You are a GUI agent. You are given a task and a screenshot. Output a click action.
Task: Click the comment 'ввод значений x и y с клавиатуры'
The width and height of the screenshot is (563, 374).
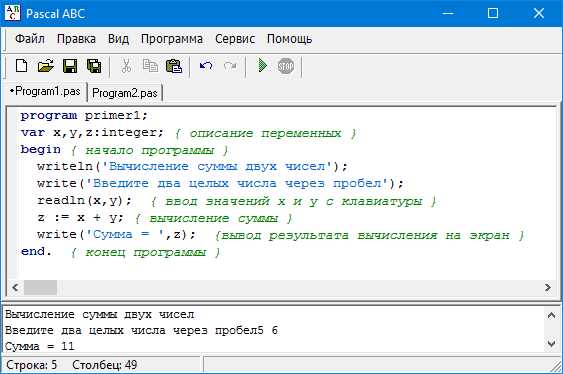pyautogui.click(x=293, y=201)
